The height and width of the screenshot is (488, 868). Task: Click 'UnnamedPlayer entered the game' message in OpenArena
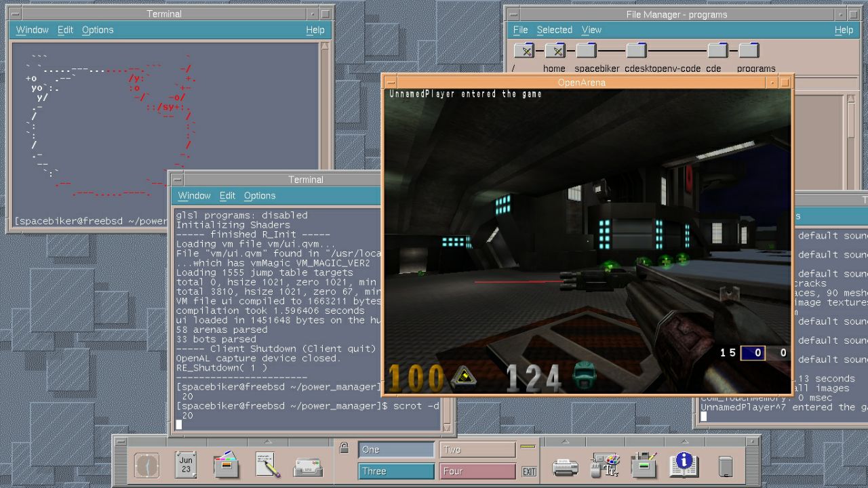coord(465,94)
